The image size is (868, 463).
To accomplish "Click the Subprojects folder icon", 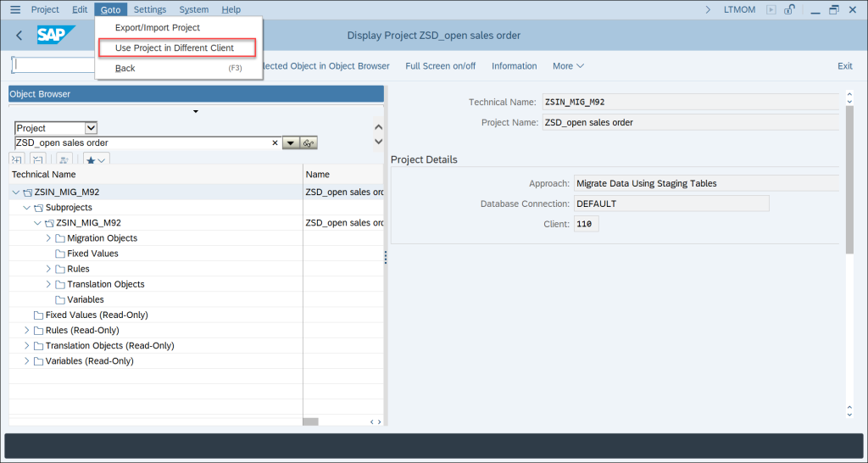I will (x=38, y=208).
